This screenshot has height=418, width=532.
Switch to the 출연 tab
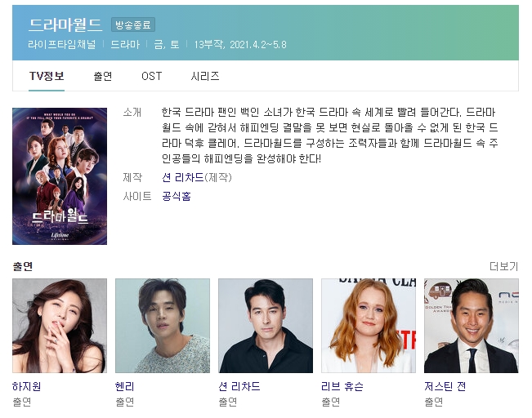click(x=102, y=76)
